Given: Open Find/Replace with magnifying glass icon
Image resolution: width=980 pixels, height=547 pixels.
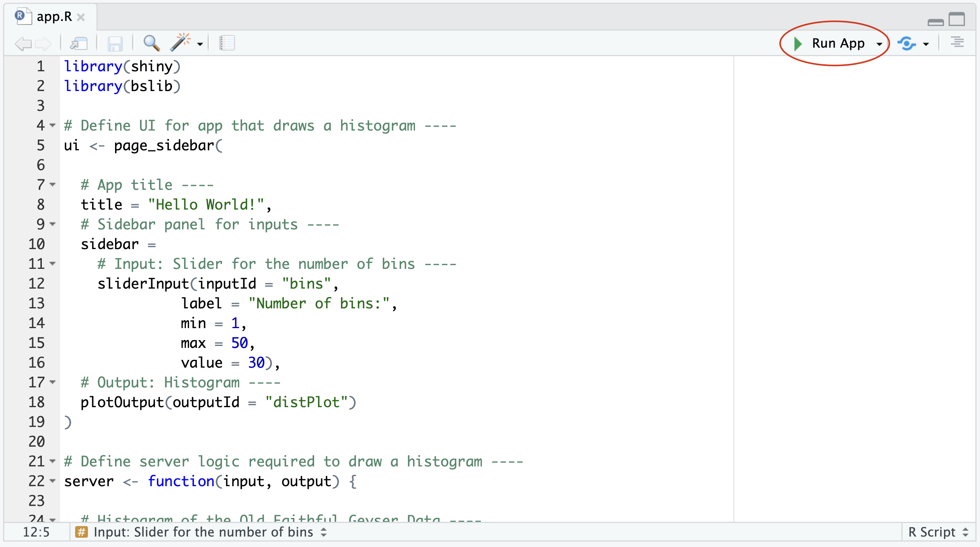Looking at the screenshot, I should (x=151, y=43).
